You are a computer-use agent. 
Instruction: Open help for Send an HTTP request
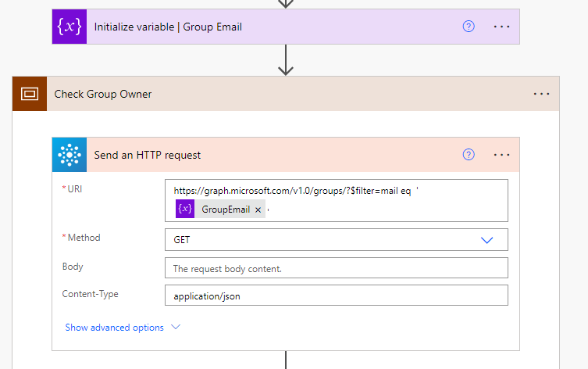[469, 155]
